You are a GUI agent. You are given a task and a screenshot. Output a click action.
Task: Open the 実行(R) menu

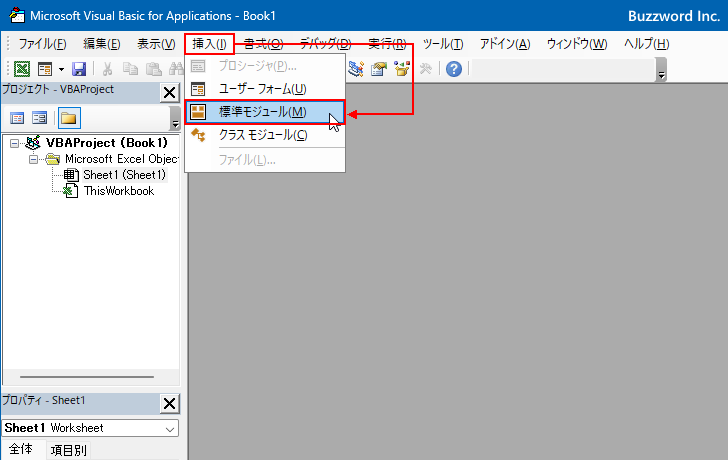point(387,44)
